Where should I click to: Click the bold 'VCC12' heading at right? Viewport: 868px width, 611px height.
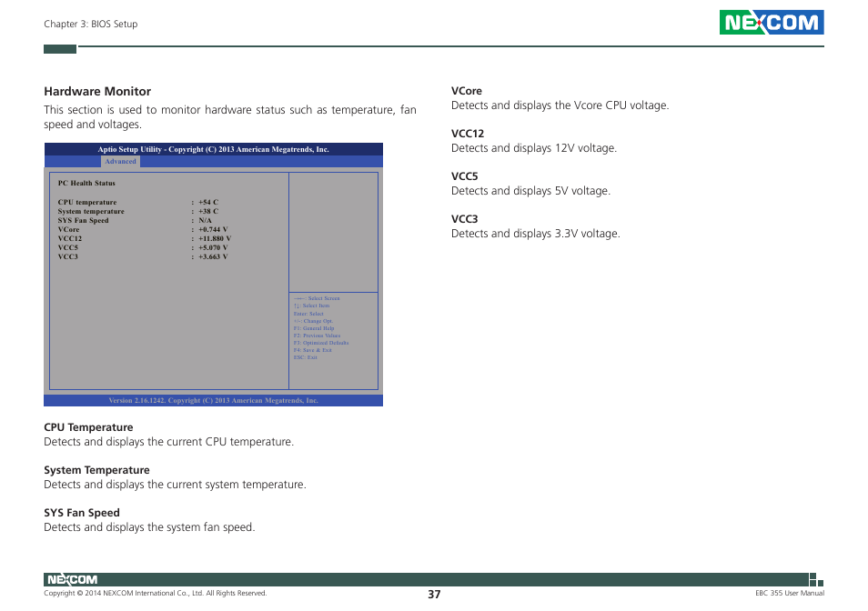(x=468, y=134)
